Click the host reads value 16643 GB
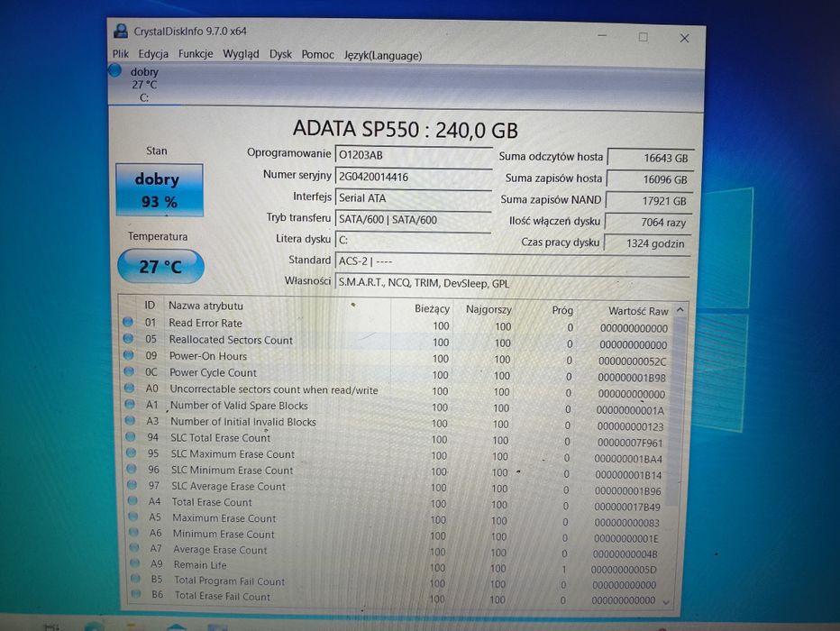The width and height of the screenshot is (840, 631). (651, 158)
